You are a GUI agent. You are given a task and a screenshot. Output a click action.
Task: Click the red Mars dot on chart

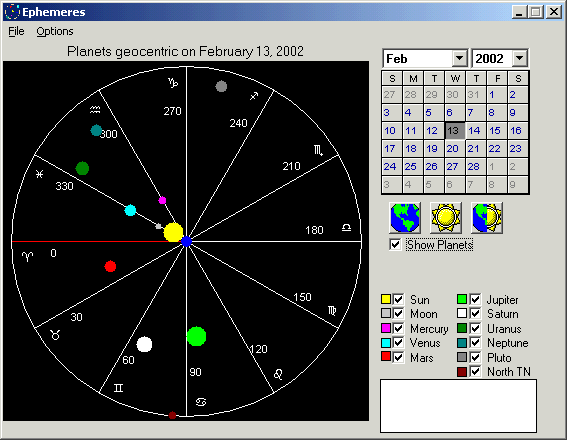(x=110, y=266)
